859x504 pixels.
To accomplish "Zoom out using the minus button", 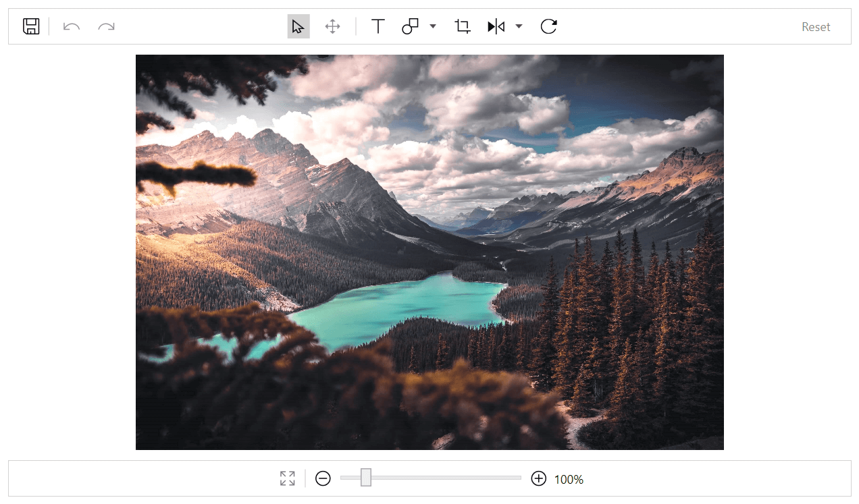I will click(323, 478).
